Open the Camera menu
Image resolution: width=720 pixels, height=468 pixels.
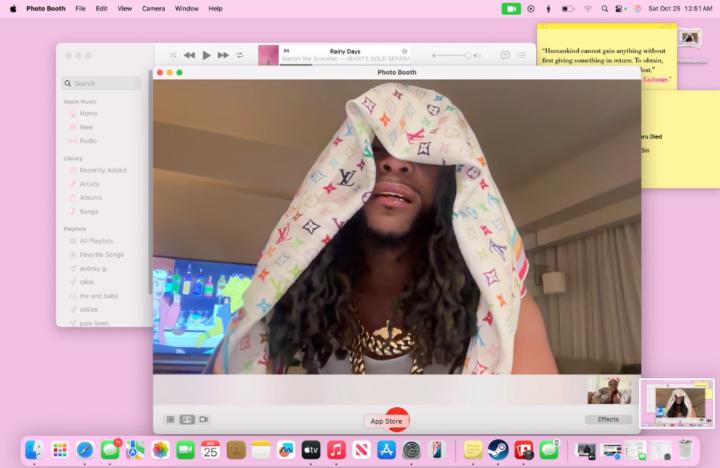(153, 8)
